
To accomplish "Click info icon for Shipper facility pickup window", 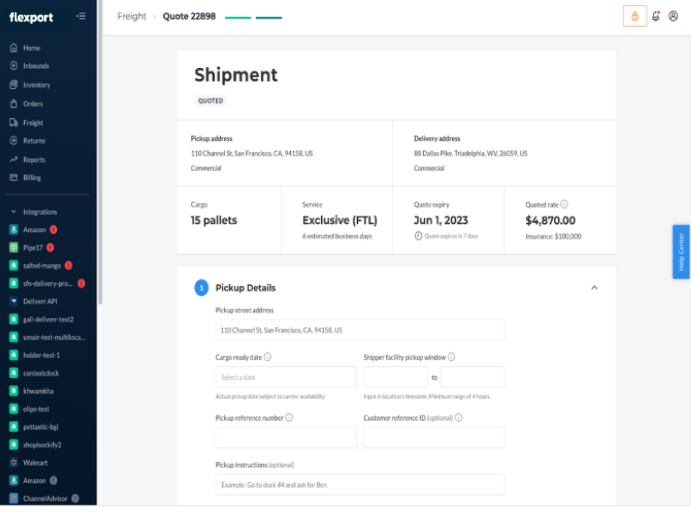I will [451, 357].
